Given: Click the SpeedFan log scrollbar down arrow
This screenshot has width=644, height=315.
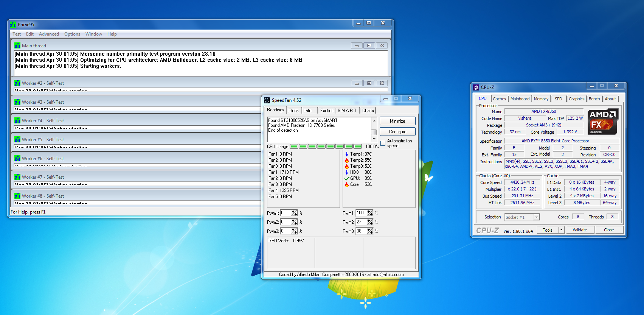Looking at the screenshot, I should pyautogui.click(x=374, y=139).
